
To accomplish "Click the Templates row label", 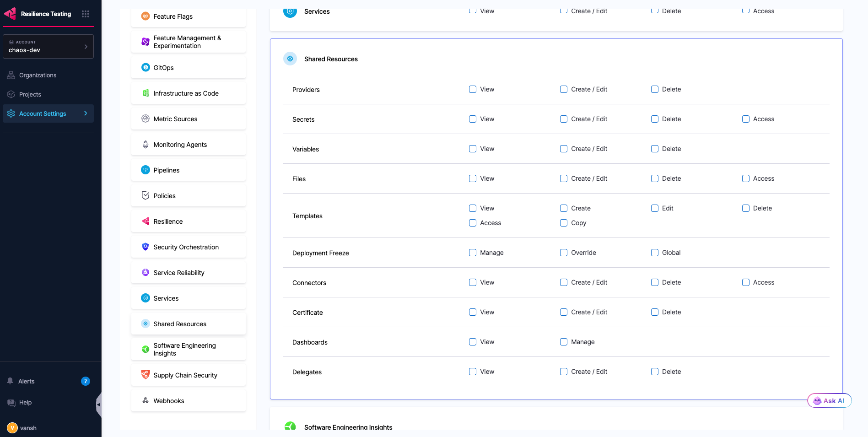I will [307, 216].
